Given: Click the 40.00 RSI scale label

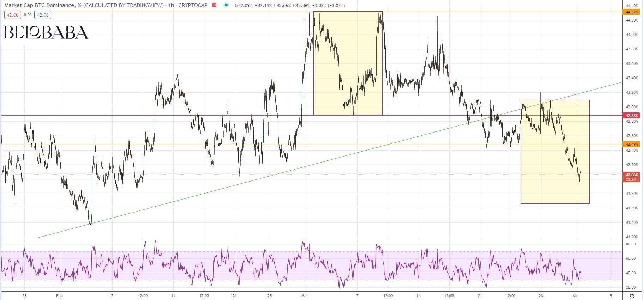Looking at the screenshot, I should point(631,273).
